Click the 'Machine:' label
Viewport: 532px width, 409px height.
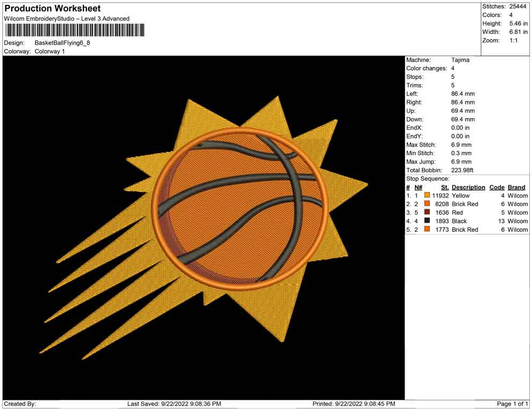[x=418, y=60]
